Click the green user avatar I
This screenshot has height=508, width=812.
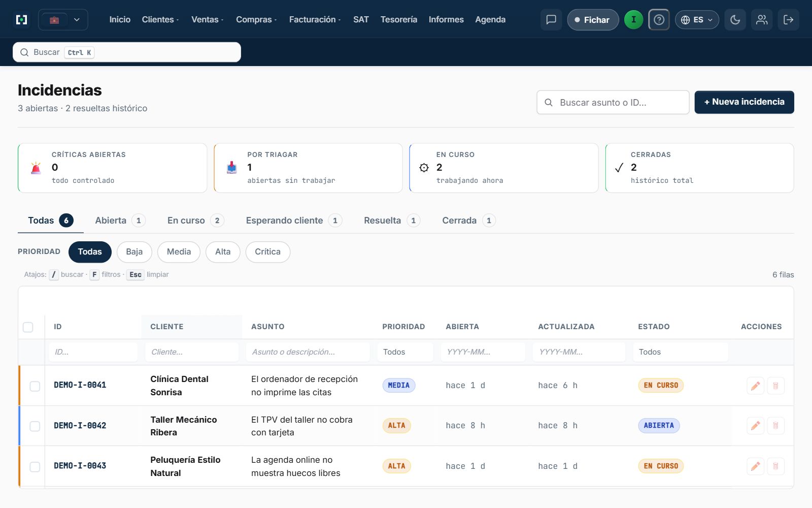[x=633, y=20]
